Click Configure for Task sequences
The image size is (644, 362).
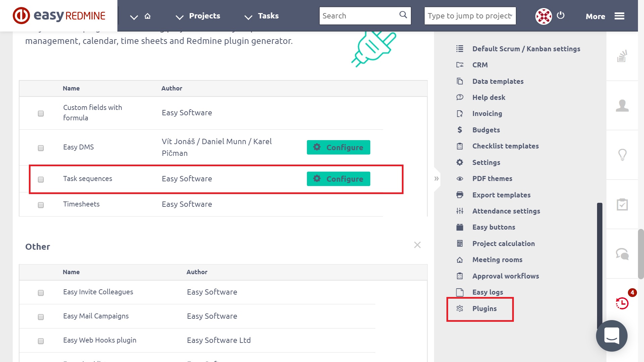click(x=338, y=179)
